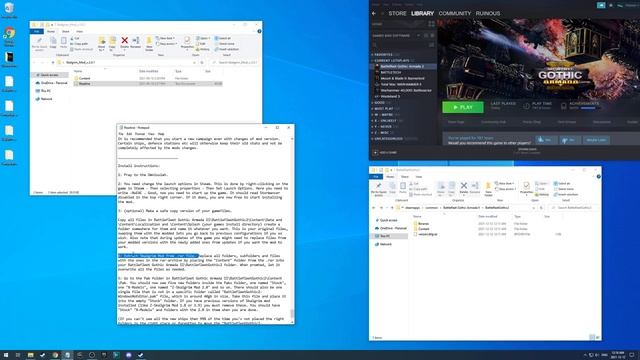Click New folder icon in Skalgrim_Mod Explorer ribbon
640x360 pixels.
point(149,43)
